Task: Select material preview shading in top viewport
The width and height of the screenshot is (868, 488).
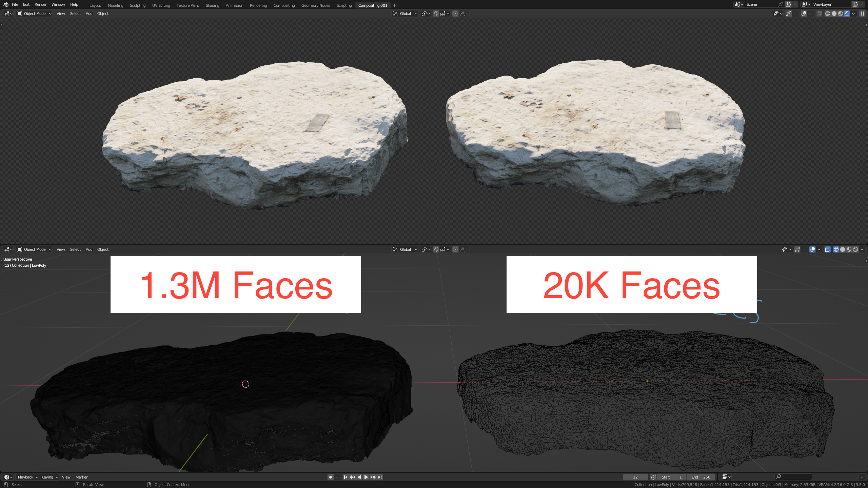Action: [841, 14]
